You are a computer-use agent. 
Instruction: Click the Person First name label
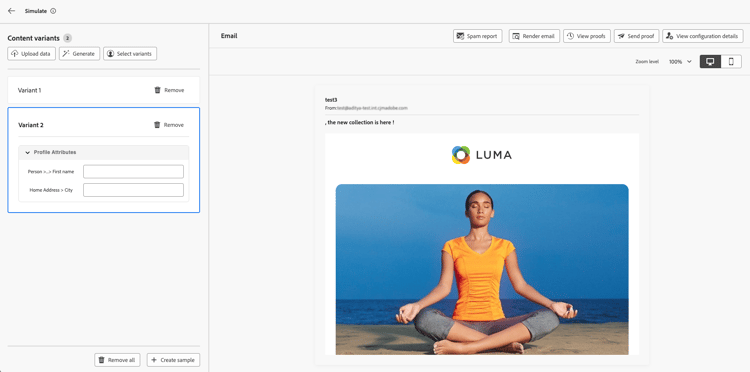pos(51,172)
